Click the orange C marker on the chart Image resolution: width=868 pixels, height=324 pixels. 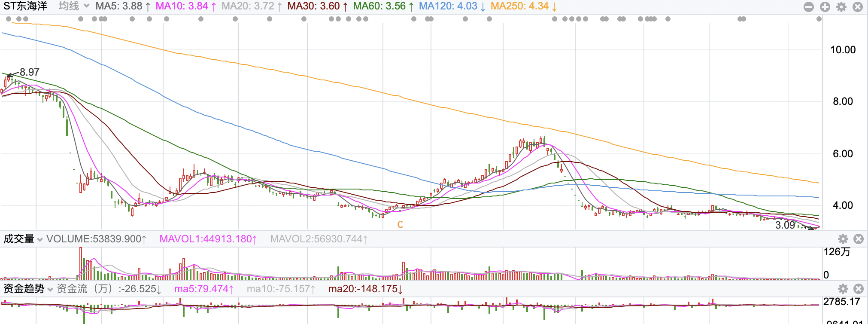(x=400, y=224)
